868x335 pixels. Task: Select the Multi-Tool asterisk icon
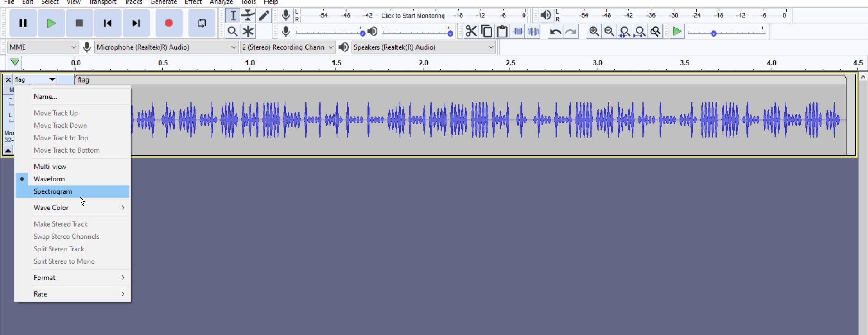(x=248, y=31)
